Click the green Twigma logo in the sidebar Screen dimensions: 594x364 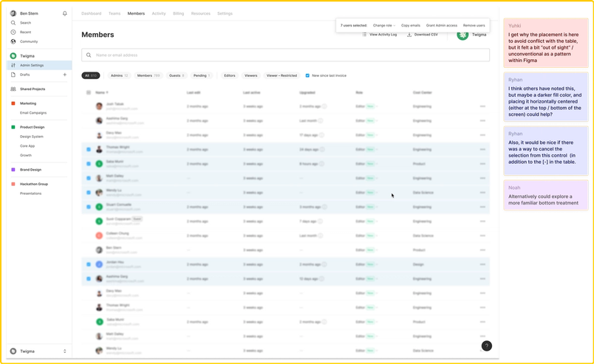coord(13,55)
